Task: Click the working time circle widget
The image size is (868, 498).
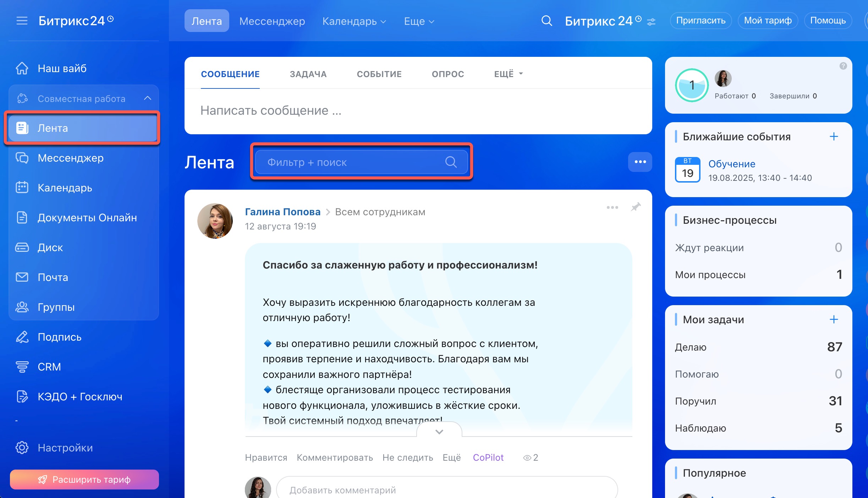Action: 692,85
